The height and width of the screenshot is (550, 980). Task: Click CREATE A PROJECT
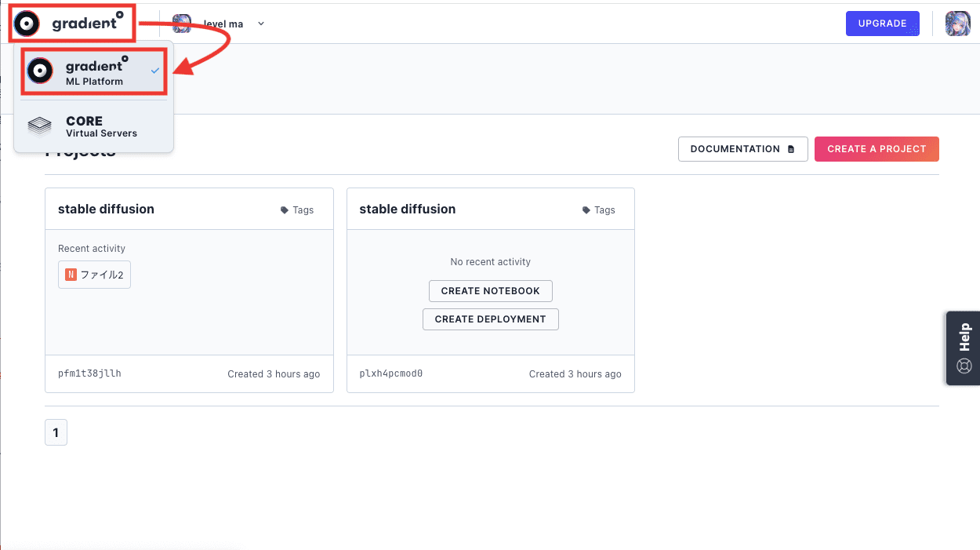877,149
